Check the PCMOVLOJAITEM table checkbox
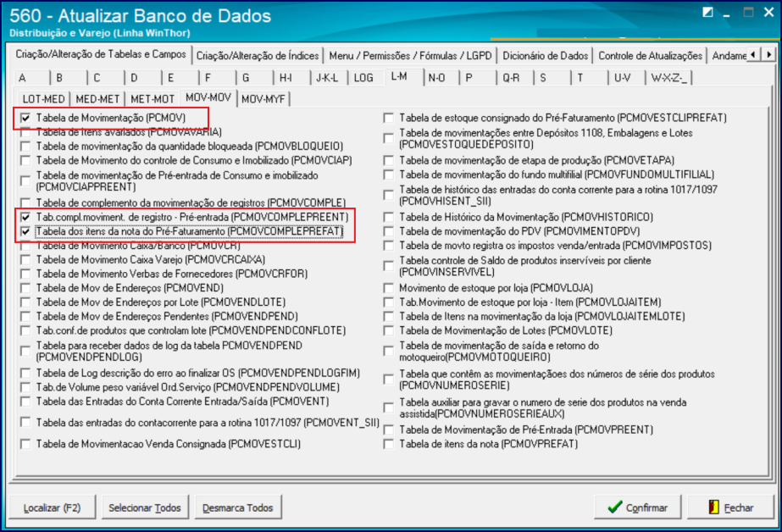782x532 pixels. coord(389,302)
